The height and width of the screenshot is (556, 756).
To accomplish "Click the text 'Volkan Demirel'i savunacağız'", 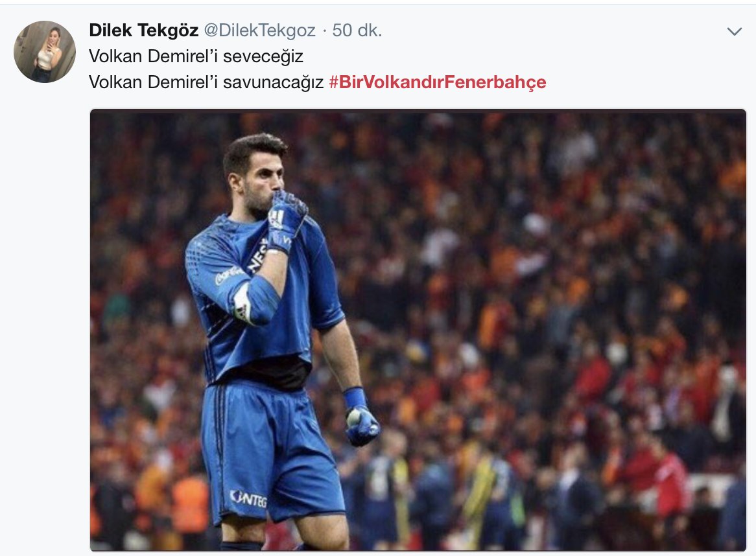I will point(206,82).
